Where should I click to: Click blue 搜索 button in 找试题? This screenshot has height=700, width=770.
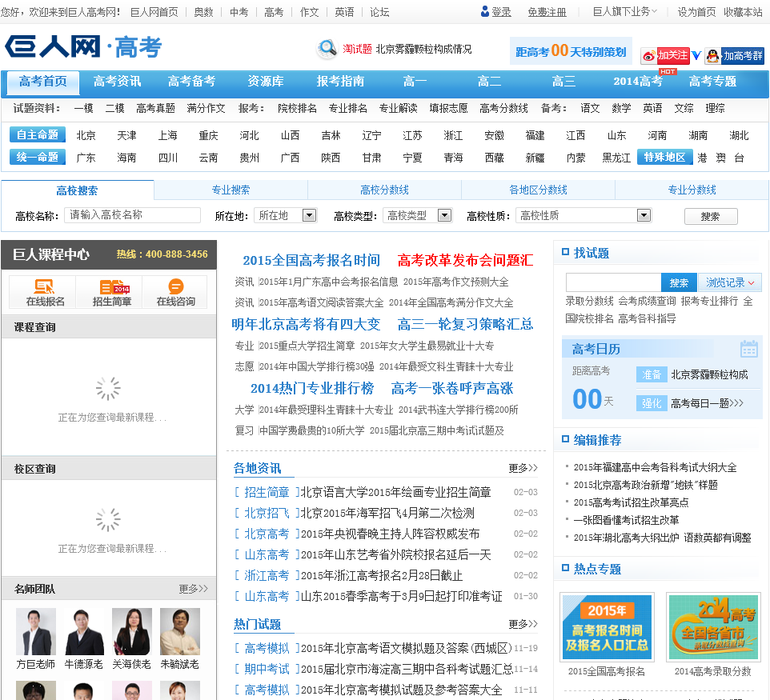pyautogui.click(x=679, y=282)
